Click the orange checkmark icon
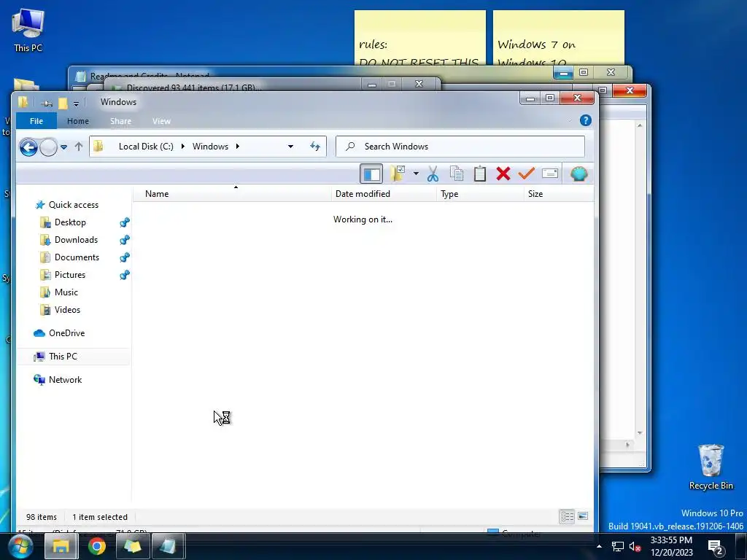The width and height of the screenshot is (747, 560). tap(527, 174)
